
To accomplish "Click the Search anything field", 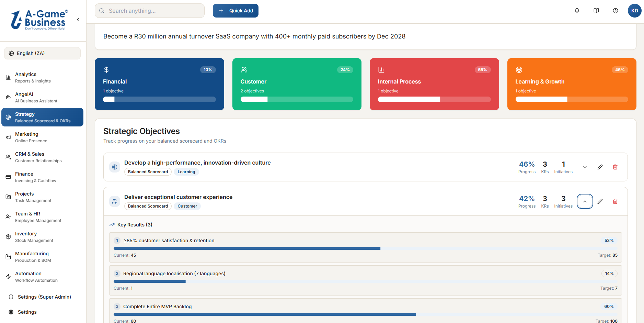I will coord(150,11).
